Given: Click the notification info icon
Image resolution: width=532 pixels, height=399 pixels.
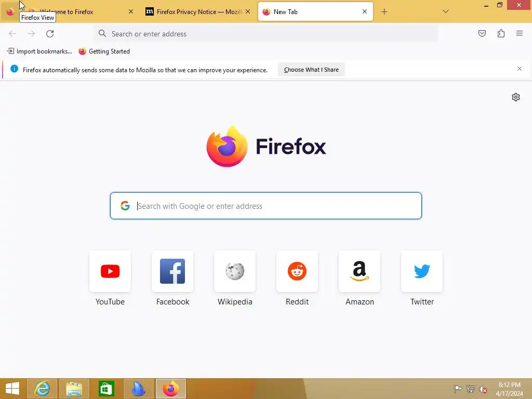Looking at the screenshot, I should pos(14,69).
